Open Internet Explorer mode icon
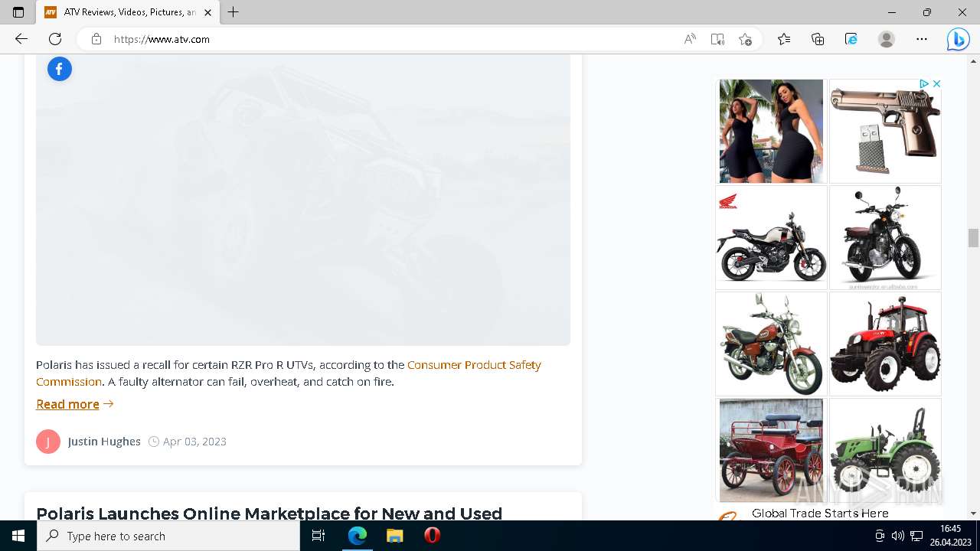Screen dimensions: 980x551 (x=851, y=39)
